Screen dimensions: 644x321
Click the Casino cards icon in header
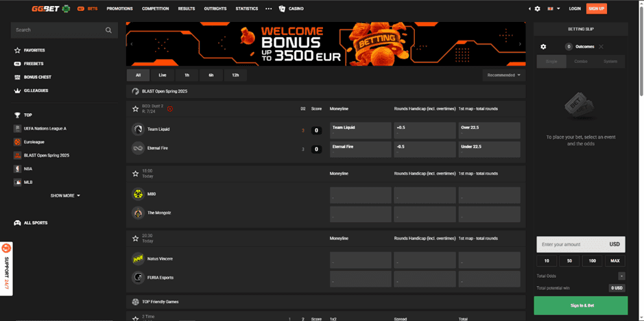point(282,9)
